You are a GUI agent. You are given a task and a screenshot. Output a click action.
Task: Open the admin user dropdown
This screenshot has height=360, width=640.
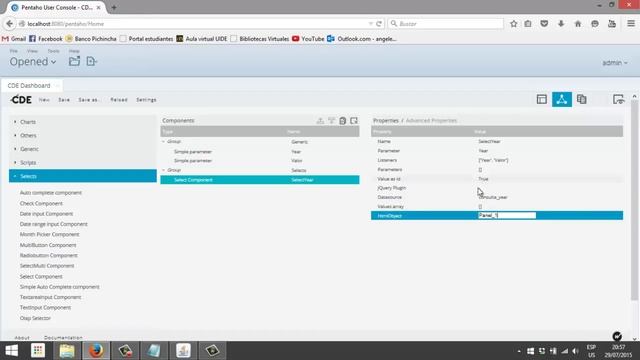615,63
